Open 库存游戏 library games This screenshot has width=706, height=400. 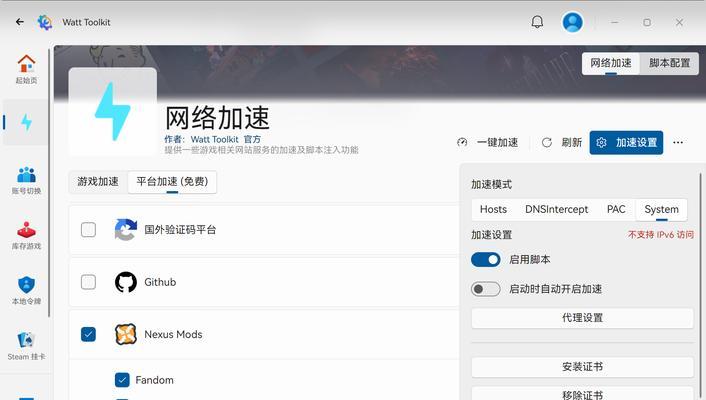(x=26, y=236)
